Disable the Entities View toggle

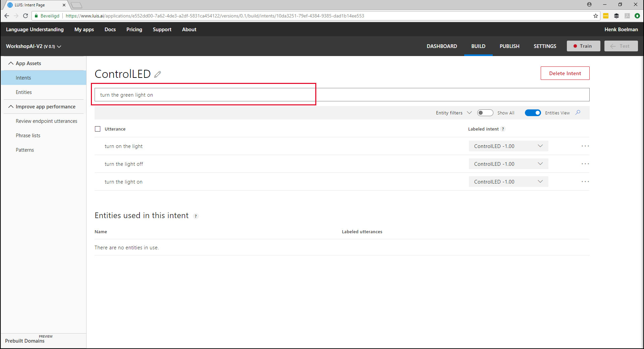point(533,113)
